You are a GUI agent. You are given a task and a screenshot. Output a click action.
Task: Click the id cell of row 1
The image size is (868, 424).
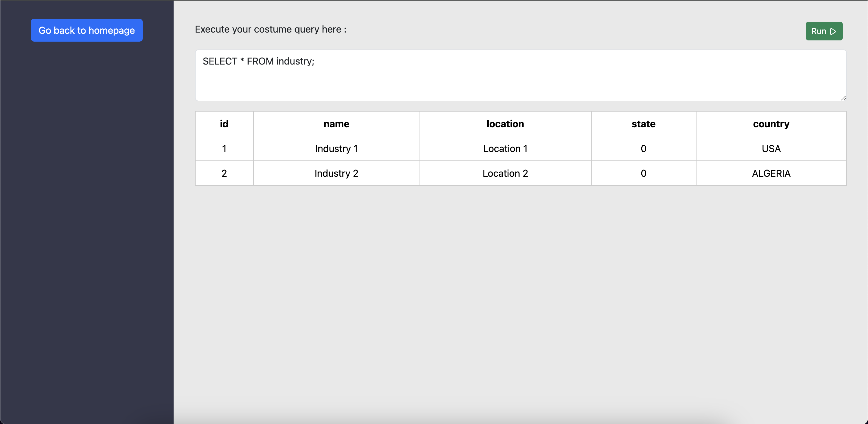coord(224,149)
